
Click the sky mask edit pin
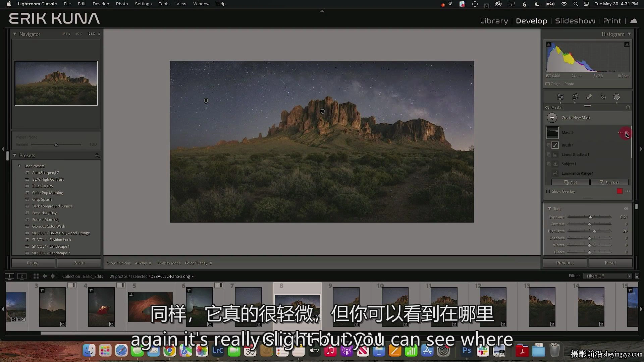pyautogui.click(x=206, y=101)
